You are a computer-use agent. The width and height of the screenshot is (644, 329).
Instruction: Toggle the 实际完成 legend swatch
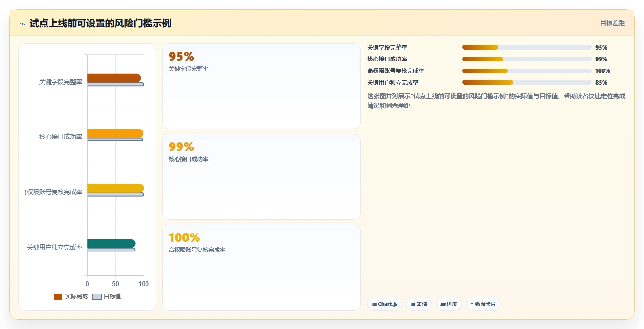point(58,296)
